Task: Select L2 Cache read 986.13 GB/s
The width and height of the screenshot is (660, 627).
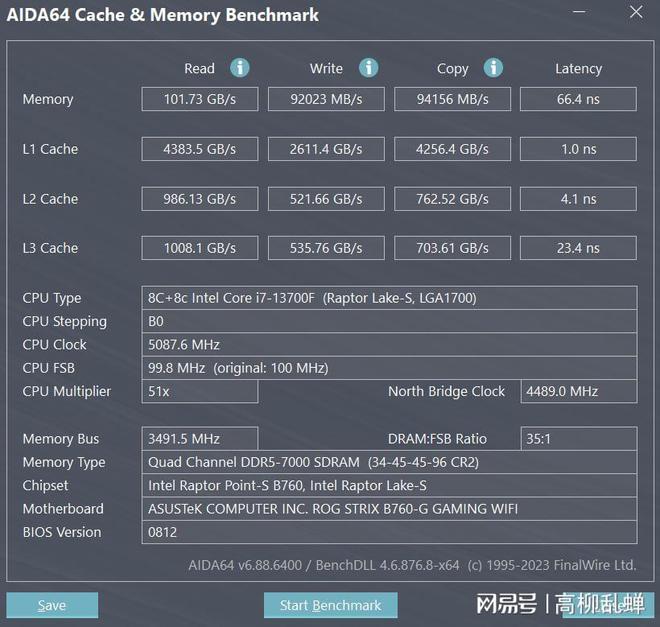Action: click(x=200, y=199)
